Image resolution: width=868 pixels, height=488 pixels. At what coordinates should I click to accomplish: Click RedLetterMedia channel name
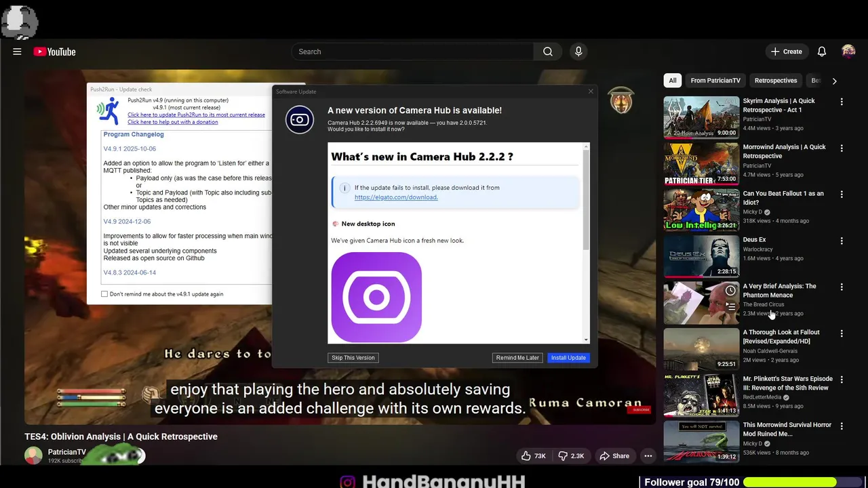coord(762,397)
